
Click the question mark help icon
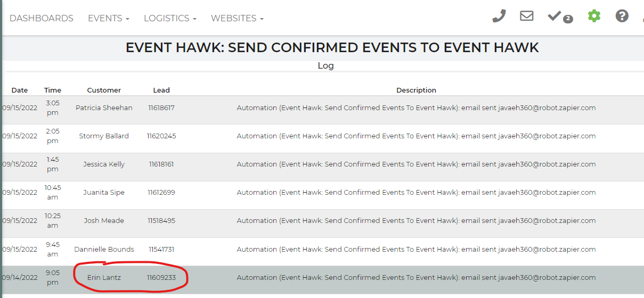coord(622,16)
